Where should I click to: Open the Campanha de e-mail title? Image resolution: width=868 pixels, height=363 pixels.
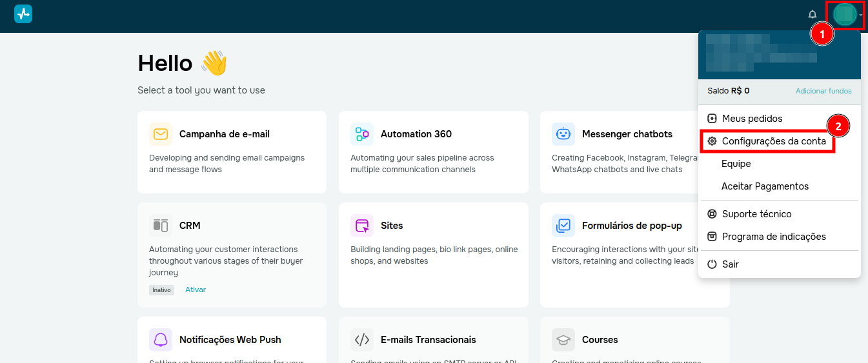pos(225,134)
